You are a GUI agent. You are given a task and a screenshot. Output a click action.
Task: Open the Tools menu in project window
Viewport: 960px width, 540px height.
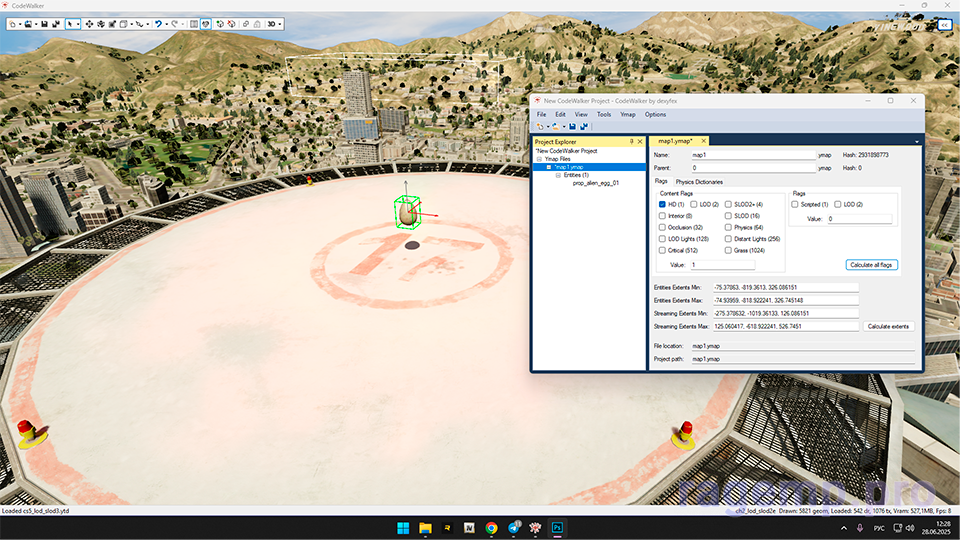pos(604,114)
